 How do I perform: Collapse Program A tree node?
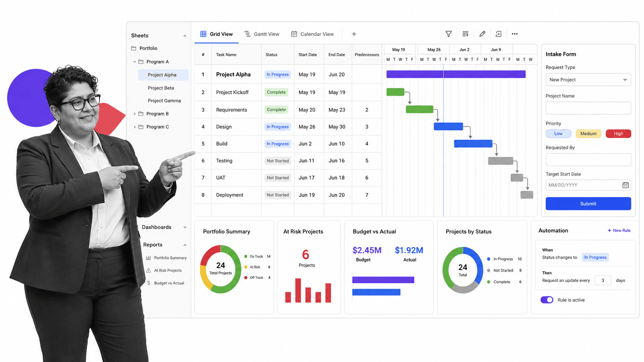(134, 62)
